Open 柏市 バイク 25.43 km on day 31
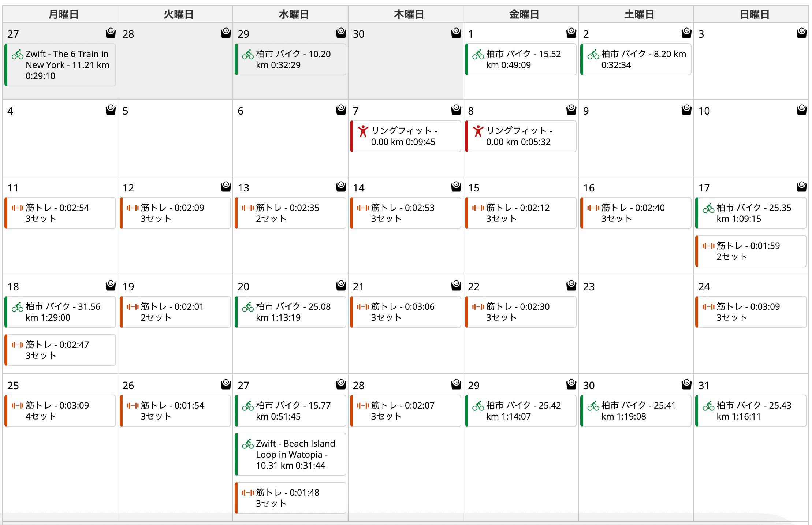 pos(751,411)
